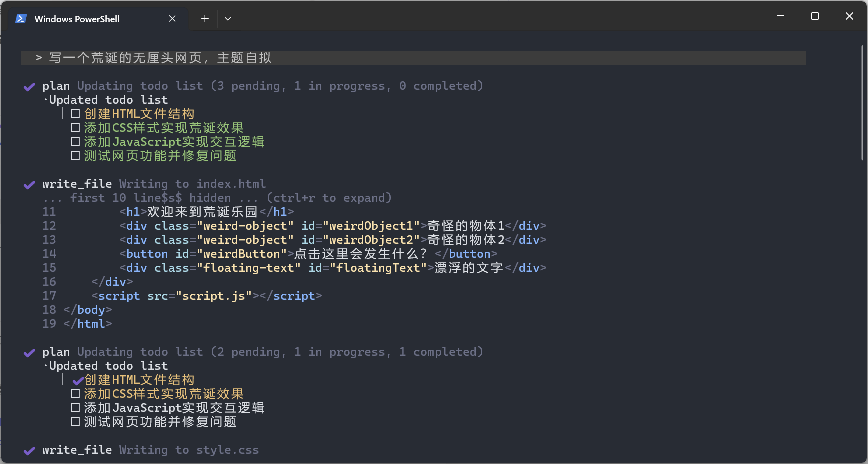Minimize the terminal window
Screen dimensions: 868x464
tap(780, 16)
